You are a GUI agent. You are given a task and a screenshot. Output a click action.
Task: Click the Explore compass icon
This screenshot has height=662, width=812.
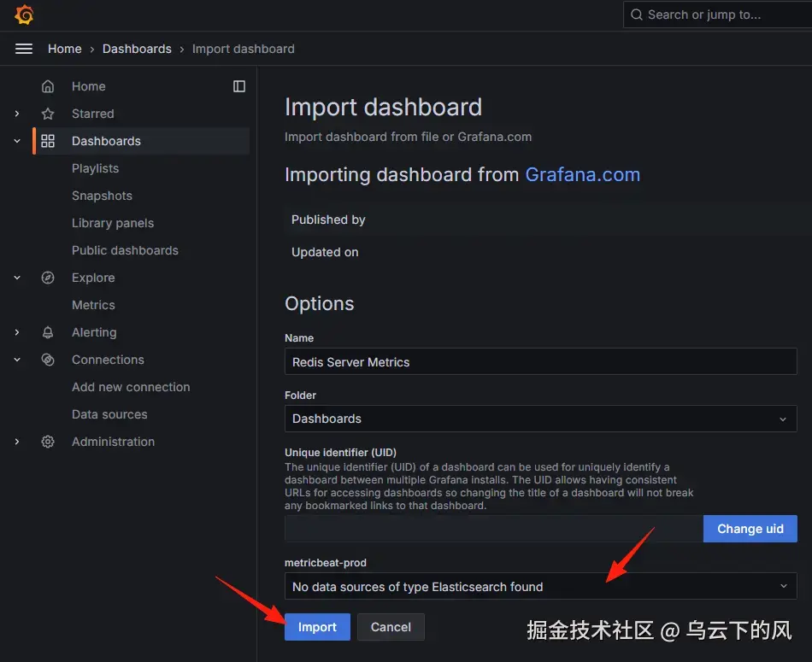[x=48, y=278]
